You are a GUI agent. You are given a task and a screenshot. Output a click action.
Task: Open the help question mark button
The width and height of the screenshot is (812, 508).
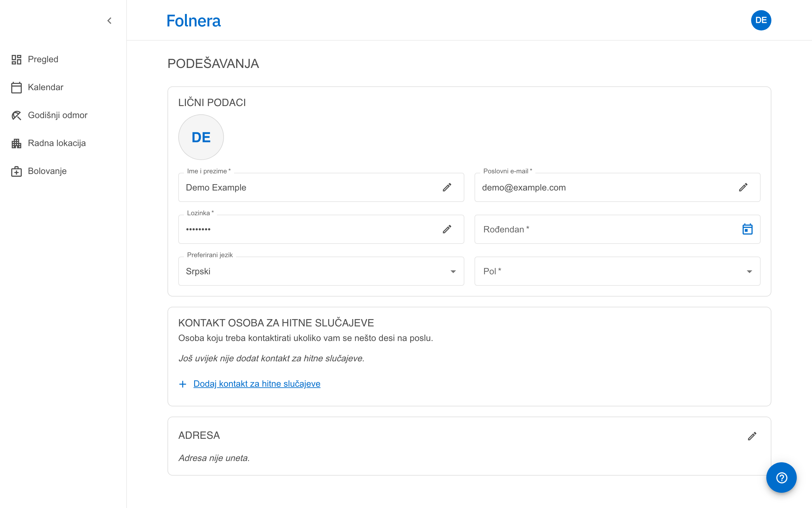782,478
